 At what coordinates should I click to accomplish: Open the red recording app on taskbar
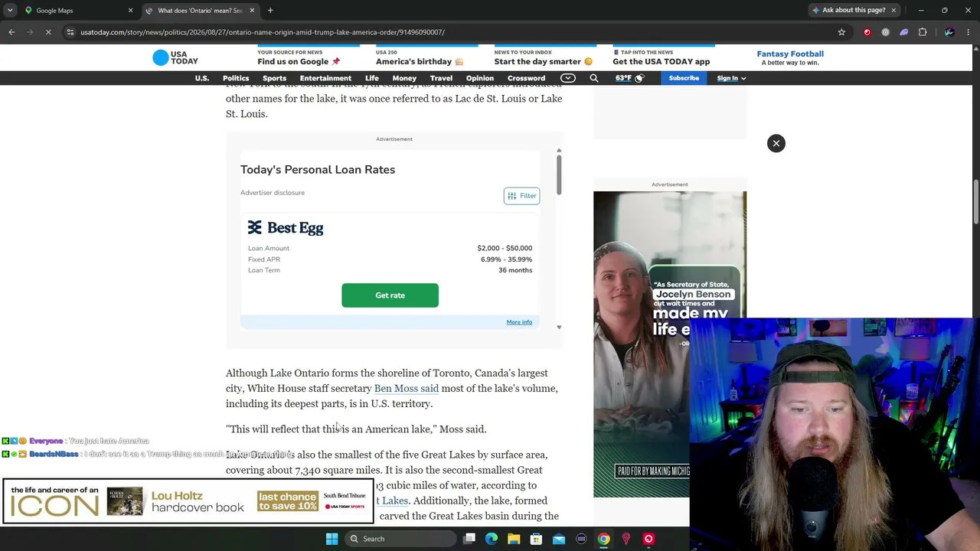(x=648, y=539)
